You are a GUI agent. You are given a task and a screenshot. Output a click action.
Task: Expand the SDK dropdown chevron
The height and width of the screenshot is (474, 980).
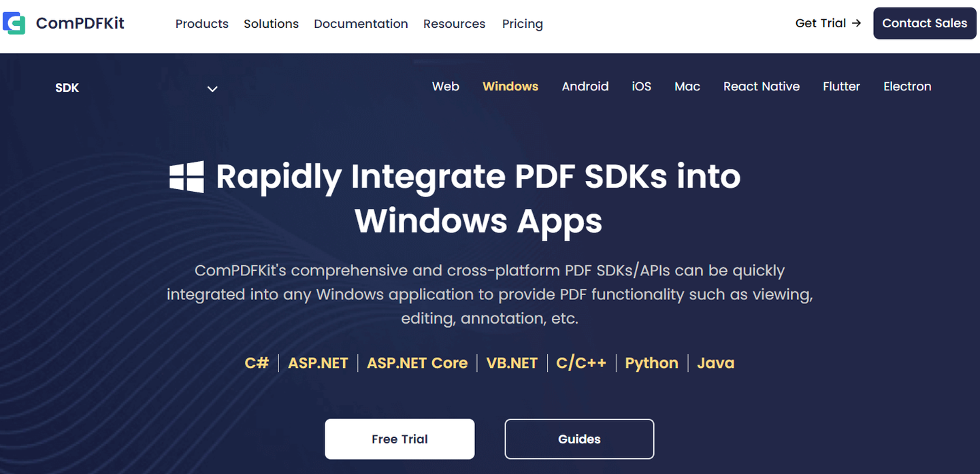coord(212,88)
